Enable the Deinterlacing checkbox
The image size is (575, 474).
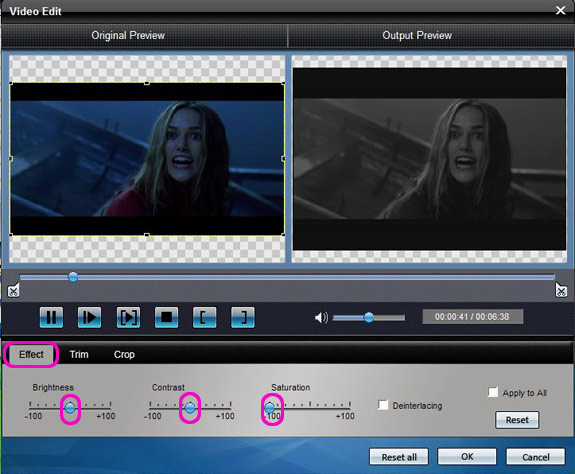tap(383, 405)
